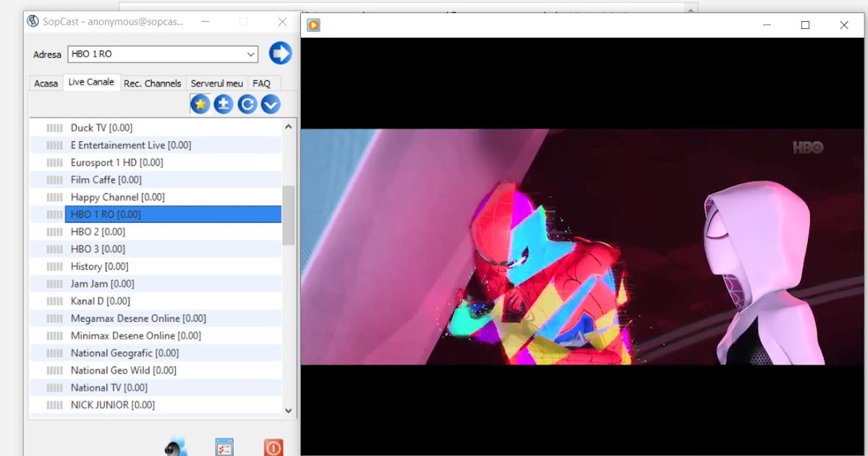Expand the Adresa dropdown
Viewport: 868px width, 456px height.
pyautogui.click(x=251, y=54)
